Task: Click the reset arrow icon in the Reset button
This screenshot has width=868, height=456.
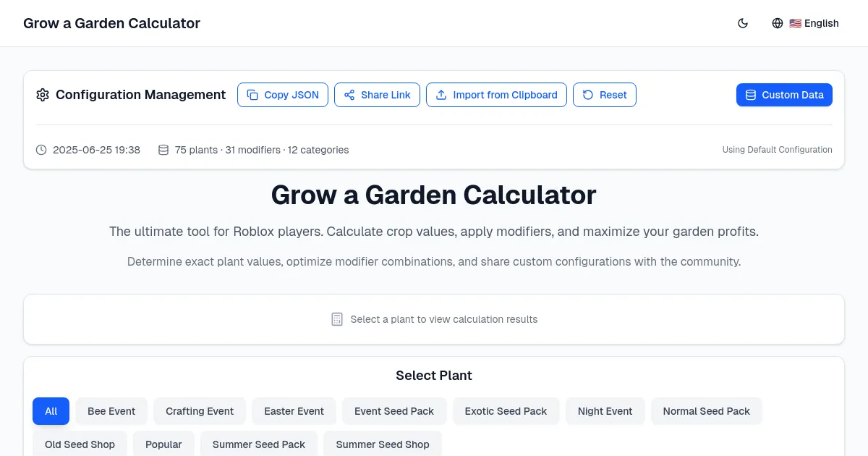Action: point(587,95)
